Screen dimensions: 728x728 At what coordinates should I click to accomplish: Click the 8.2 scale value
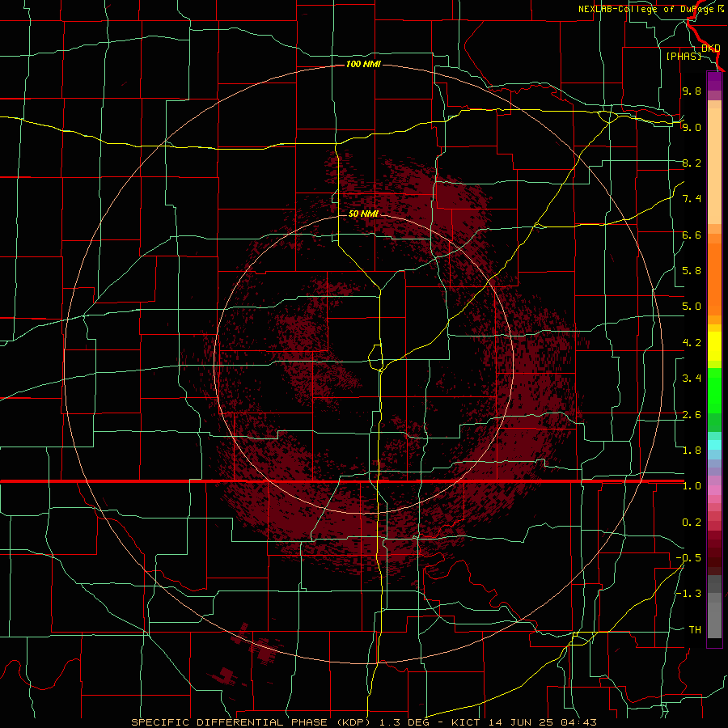692,163
